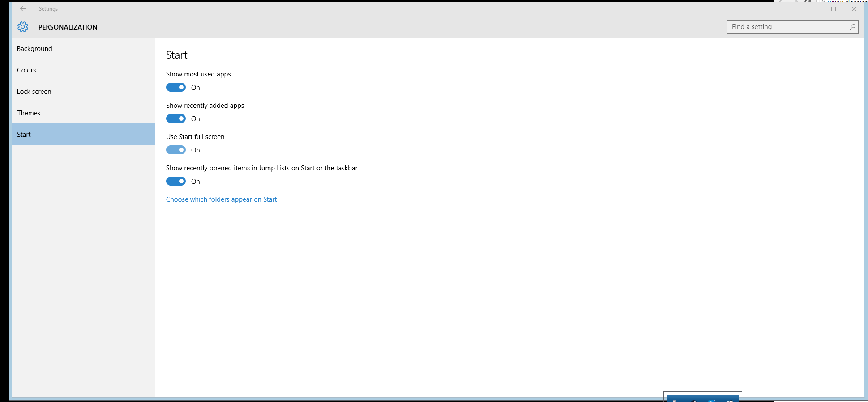The image size is (868, 402).
Task: Click the PERSONALIZATION header title
Action: (x=68, y=27)
